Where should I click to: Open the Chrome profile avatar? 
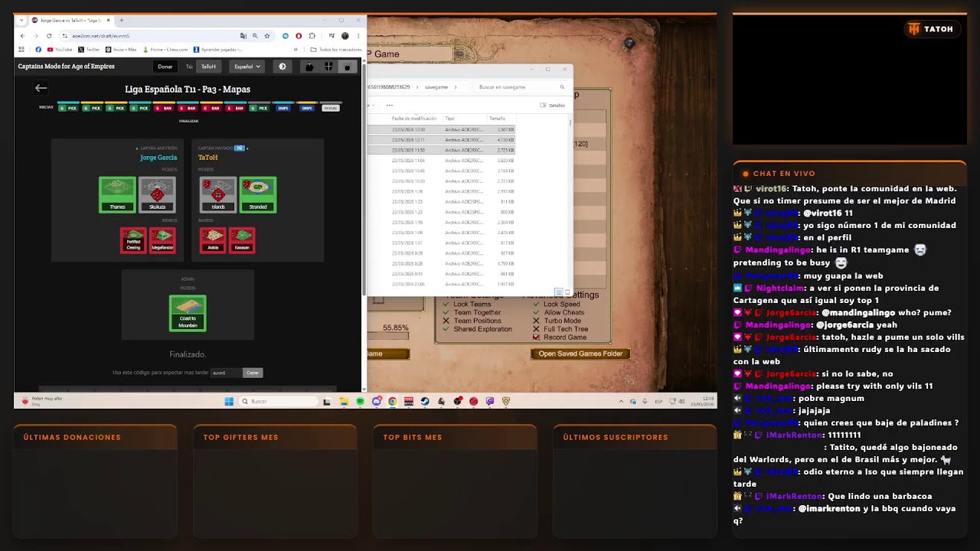[345, 36]
